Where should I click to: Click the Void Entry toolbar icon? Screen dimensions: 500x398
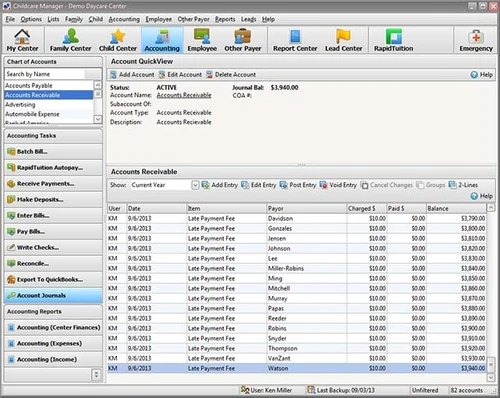coord(323,185)
